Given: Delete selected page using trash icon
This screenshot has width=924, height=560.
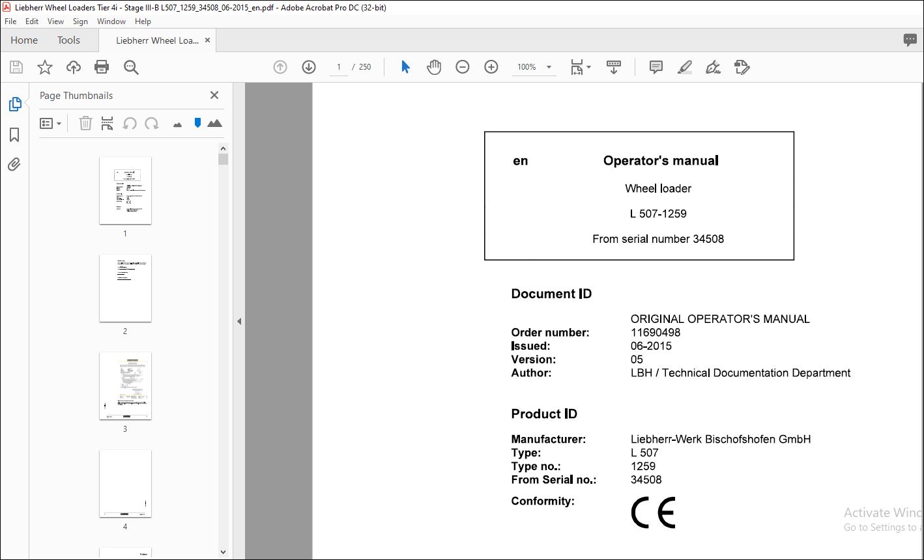Looking at the screenshot, I should [85, 123].
